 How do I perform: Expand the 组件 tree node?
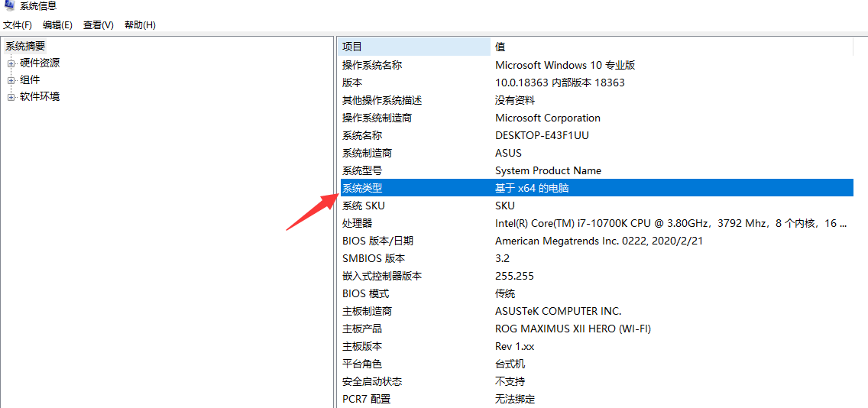[x=11, y=80]
